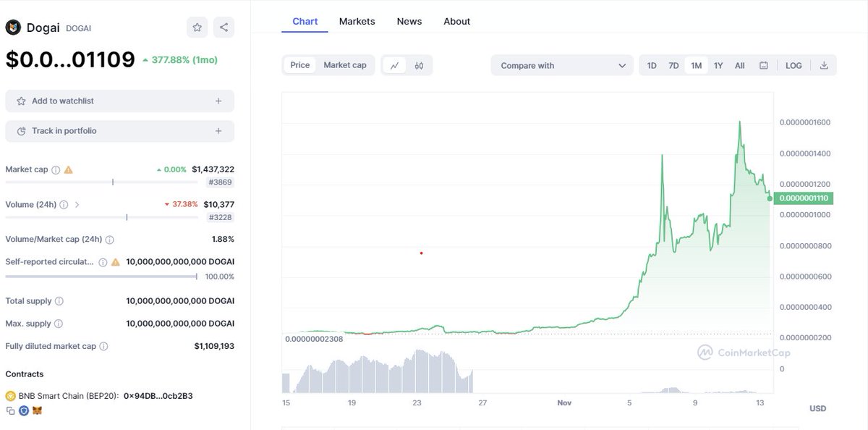Screen dimensions: 868x430
Task: Copy the Dogai contract address icon
Action: [x=10, y=410]
